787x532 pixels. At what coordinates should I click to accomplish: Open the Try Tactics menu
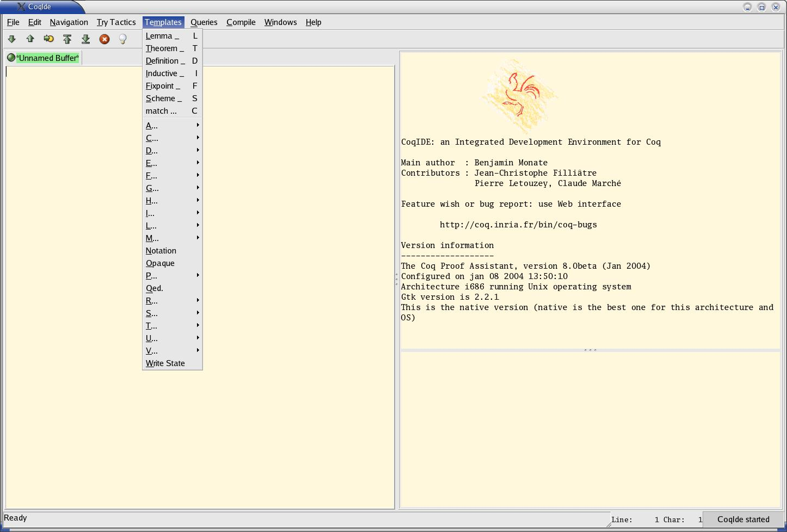pos(116,22)
